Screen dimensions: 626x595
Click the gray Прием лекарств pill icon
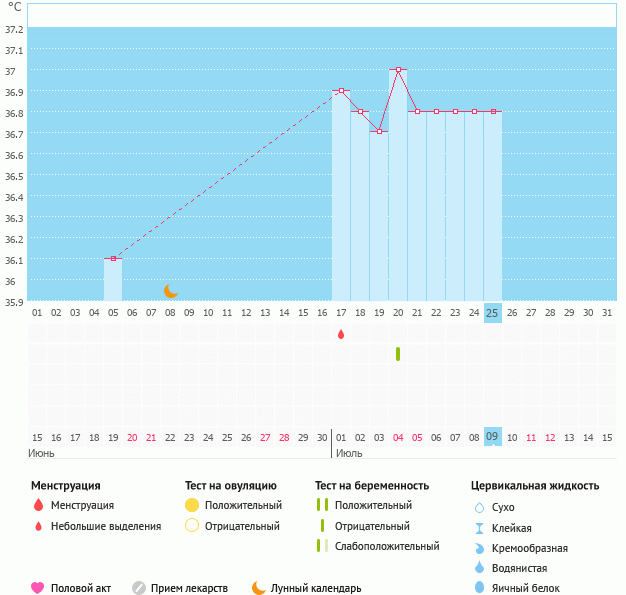(x=139, y=588)
